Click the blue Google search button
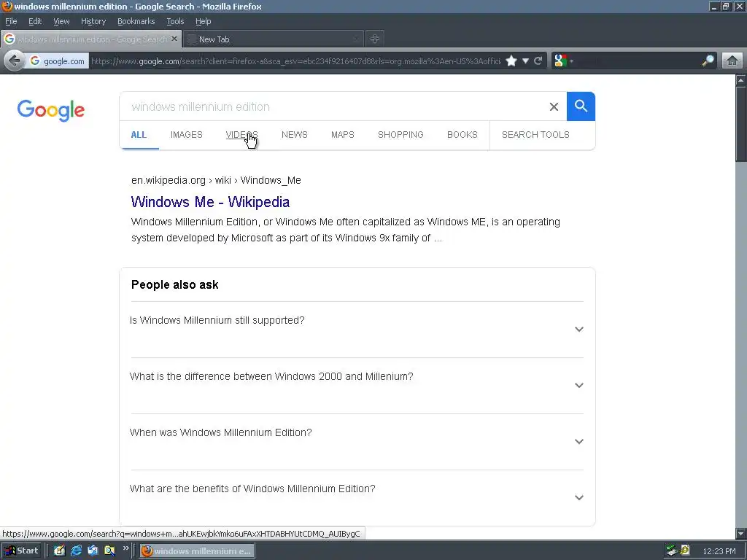This screenshot has width=747, height=560. (581, 106)
